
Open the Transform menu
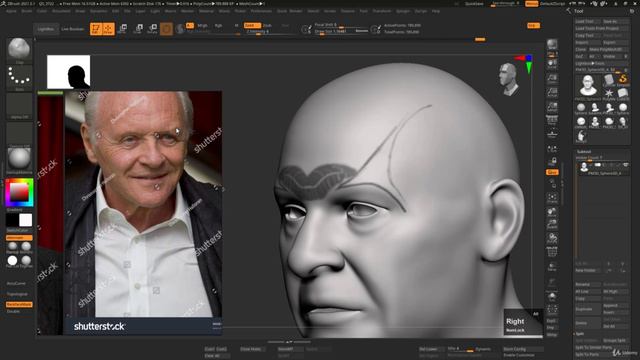coord(382,11)
